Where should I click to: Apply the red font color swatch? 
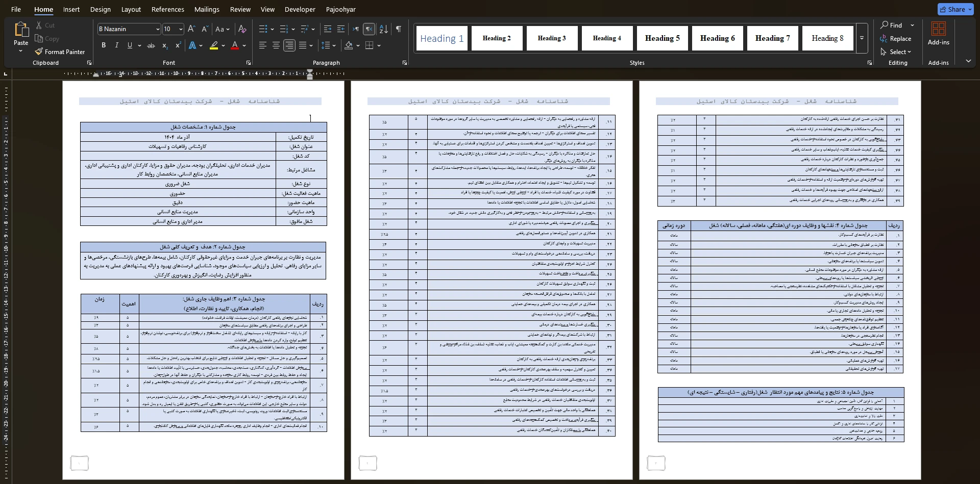(235, 45)
